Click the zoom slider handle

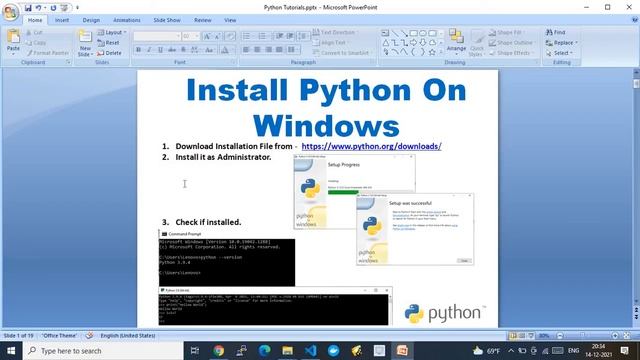point(582,336)
